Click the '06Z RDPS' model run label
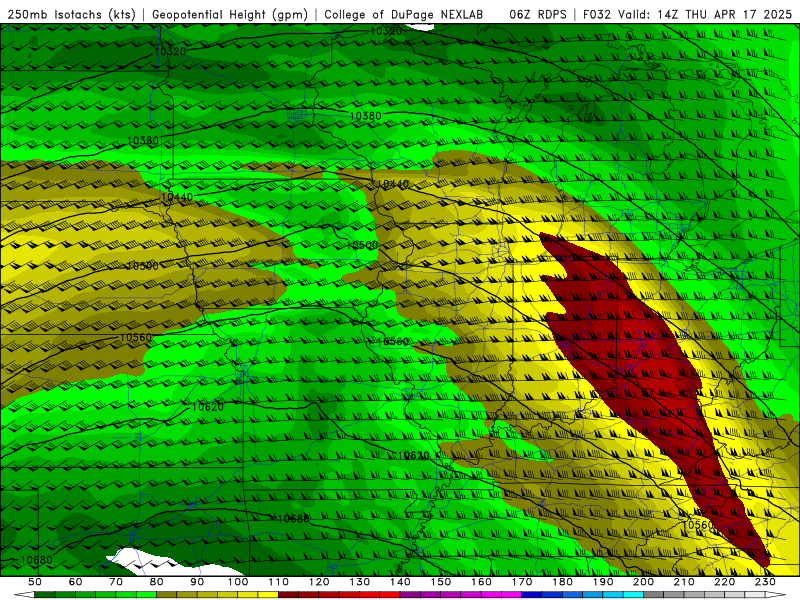This screenshot has width=800, height=600. [x=538, y=14]
